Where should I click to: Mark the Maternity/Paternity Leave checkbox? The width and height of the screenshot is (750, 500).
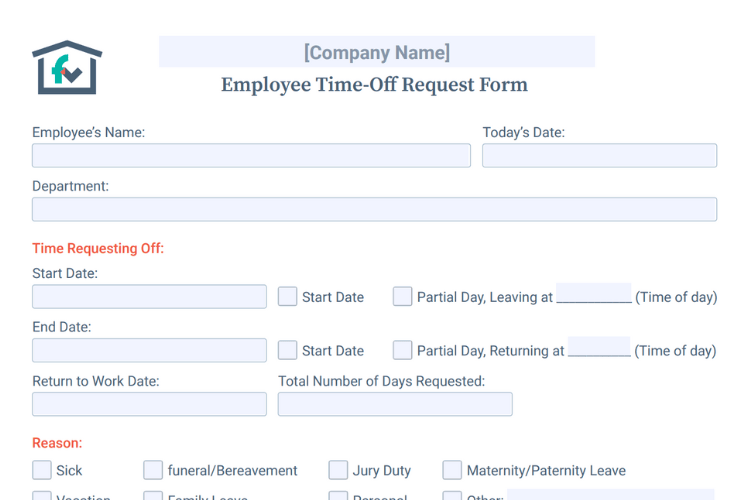coord(452,470)
